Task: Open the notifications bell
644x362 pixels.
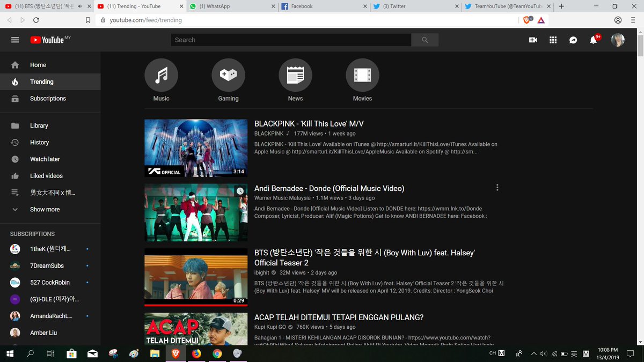Action: (594, 40)
